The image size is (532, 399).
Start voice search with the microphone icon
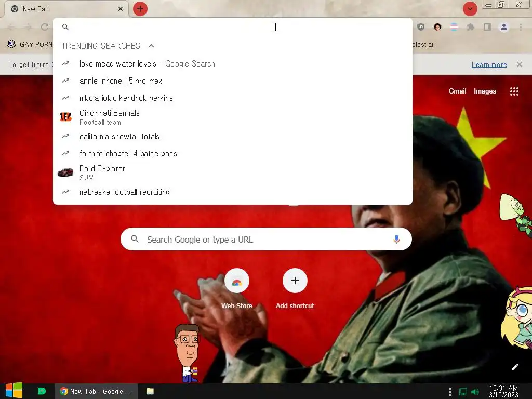396,239
